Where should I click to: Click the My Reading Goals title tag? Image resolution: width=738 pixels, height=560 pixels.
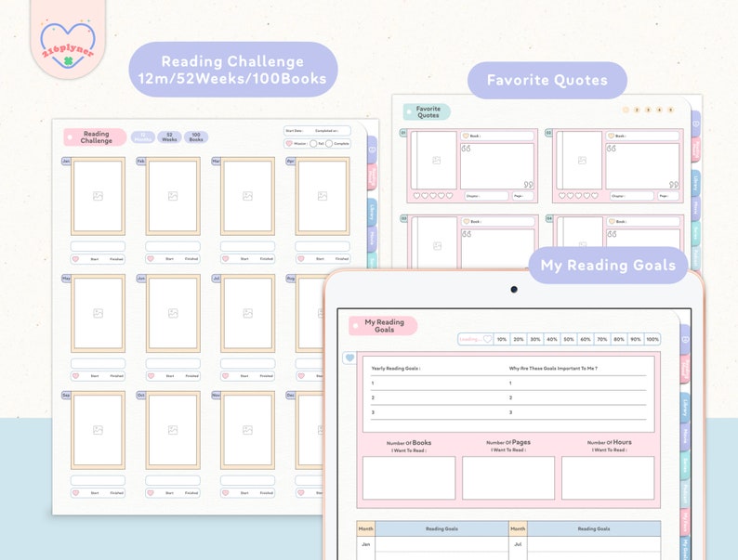383,325
